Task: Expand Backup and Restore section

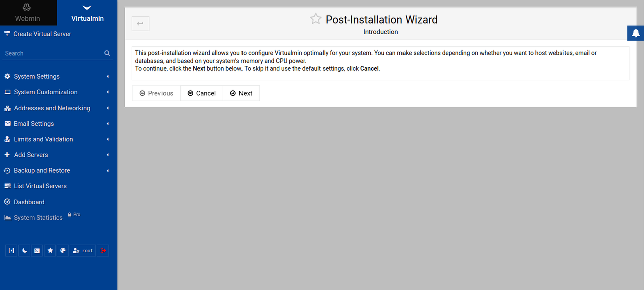Action: pos(42,171)
